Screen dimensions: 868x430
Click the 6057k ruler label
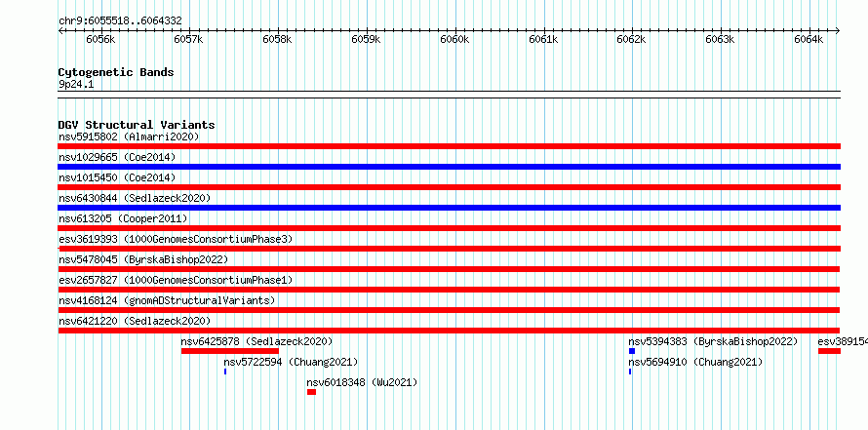189,39
